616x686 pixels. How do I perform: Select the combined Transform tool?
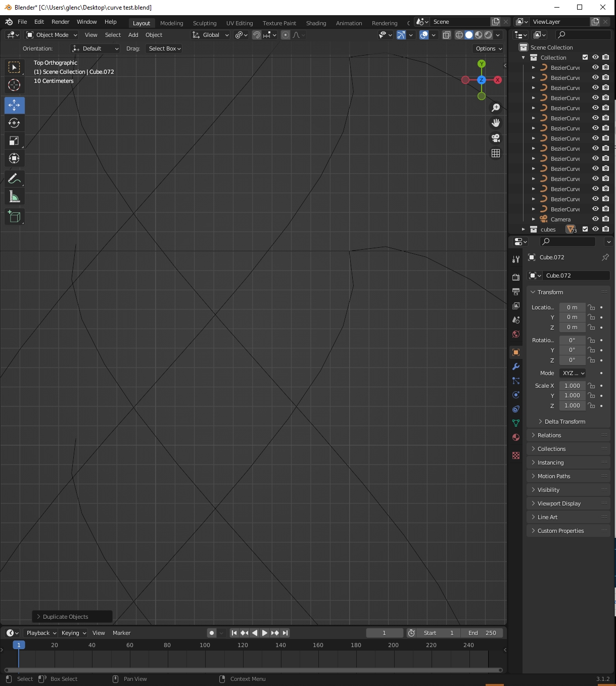tap(14, 158)
